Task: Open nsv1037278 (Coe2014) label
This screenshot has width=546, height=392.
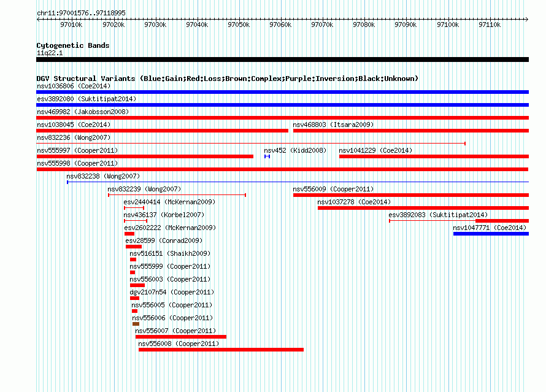Action: [354, 202]
